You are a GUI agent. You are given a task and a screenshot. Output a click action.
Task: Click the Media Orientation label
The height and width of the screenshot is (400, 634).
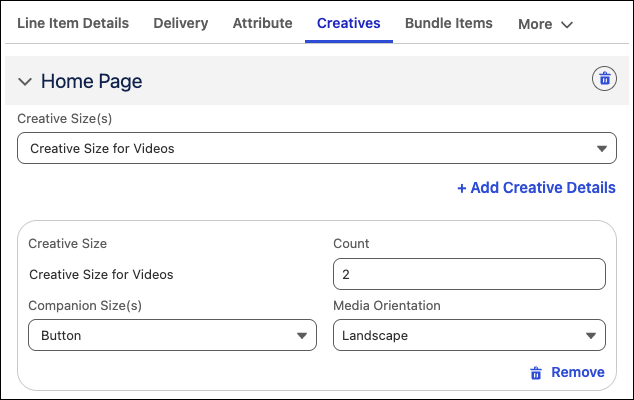point(387,306)
